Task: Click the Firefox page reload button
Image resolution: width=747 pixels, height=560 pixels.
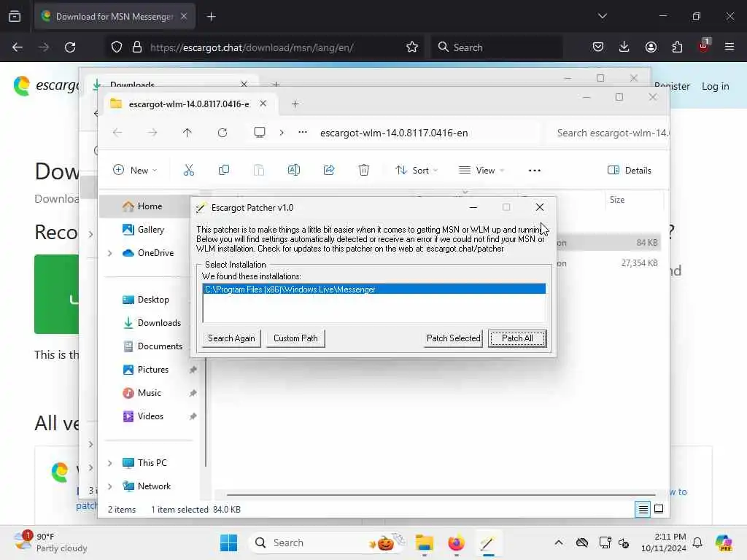Action: click(70, 47)
